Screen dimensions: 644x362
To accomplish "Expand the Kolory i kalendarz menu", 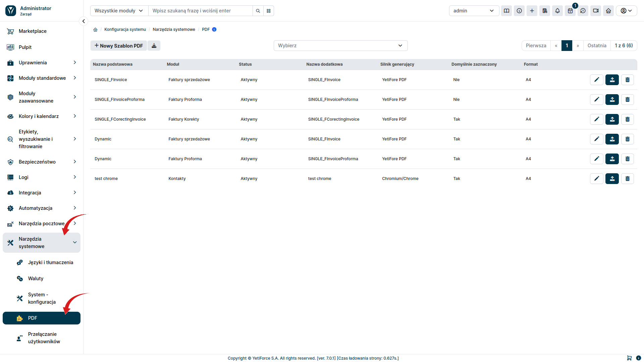I will click(42, 116).
